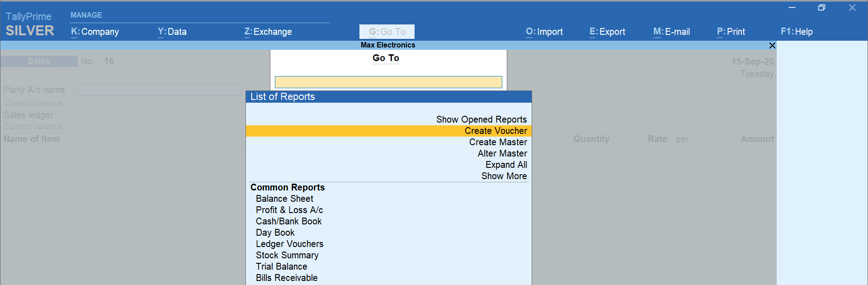This screenshot has width=868, height=285.
Task: Open the Y: Data menu
Action: pos(172,32)
